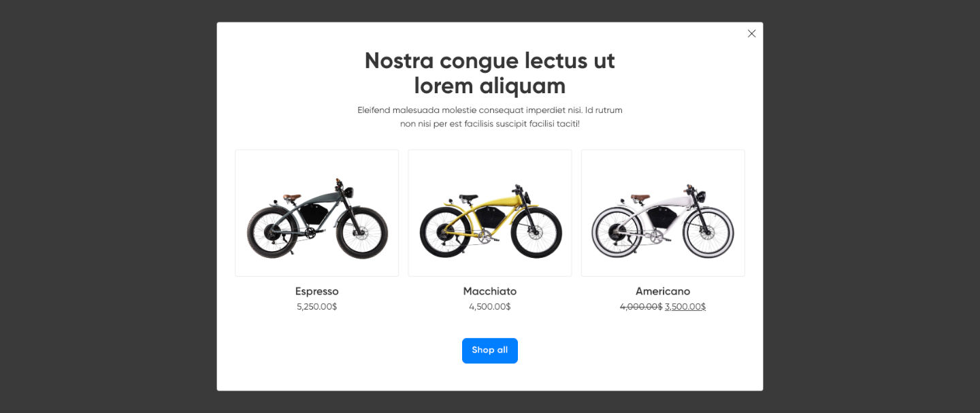Click the front wheel of the Macchiato bike
This screenshot has width=980, height=413.
point(536,231)
